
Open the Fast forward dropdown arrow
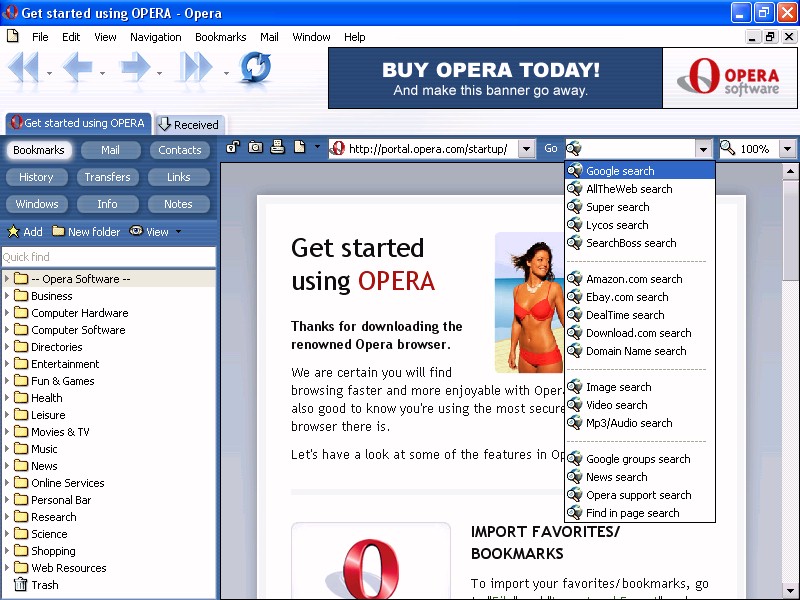226,73
